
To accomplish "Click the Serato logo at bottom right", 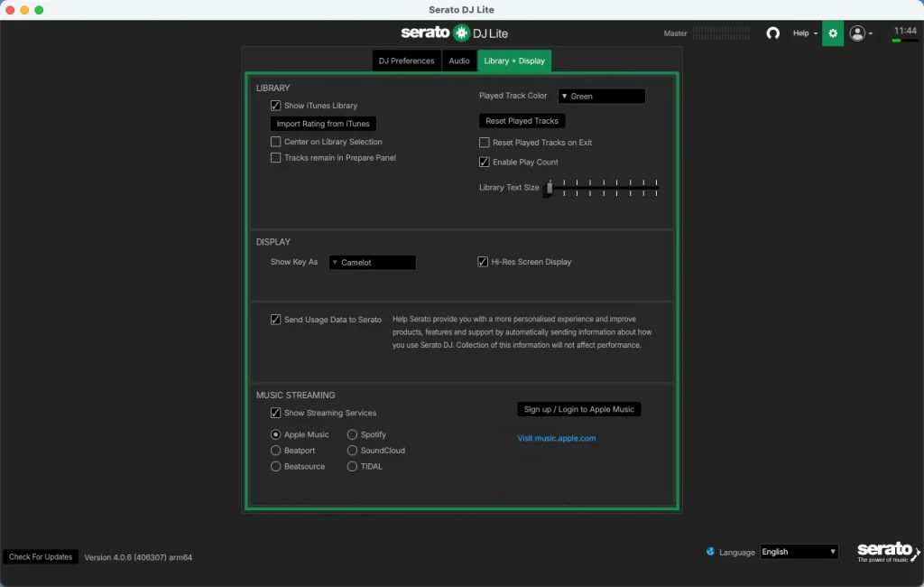I will tap(887, 552).
